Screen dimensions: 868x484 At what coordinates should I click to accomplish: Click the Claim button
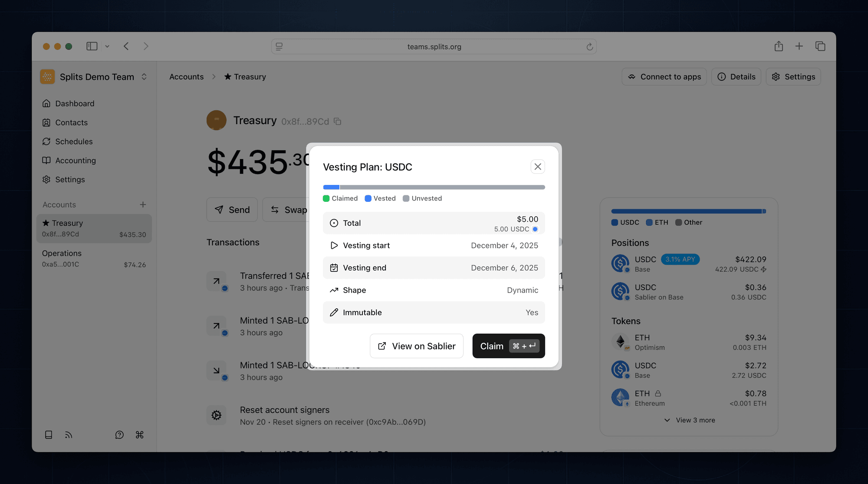tap(508, 346)
